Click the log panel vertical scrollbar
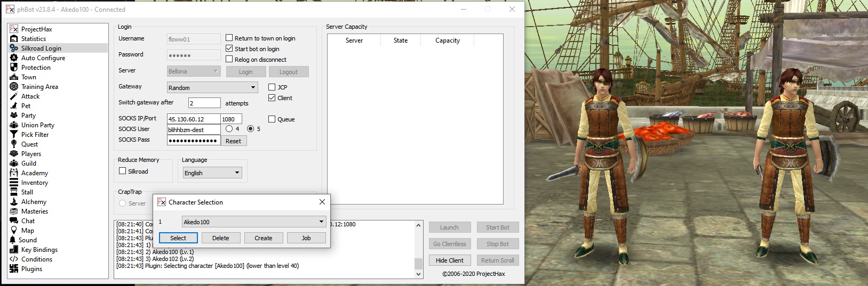This screenshot has width=868, height=286. (x=418, y=249)
